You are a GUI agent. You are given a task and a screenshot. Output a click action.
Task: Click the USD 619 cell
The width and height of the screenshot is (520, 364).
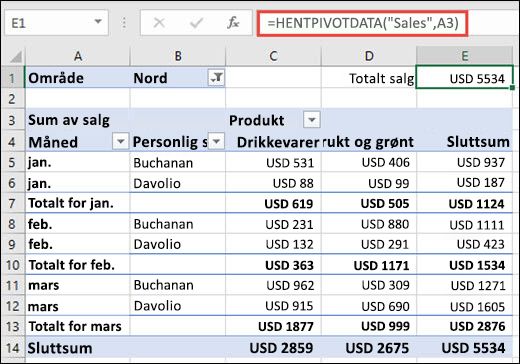click(273, 203)
